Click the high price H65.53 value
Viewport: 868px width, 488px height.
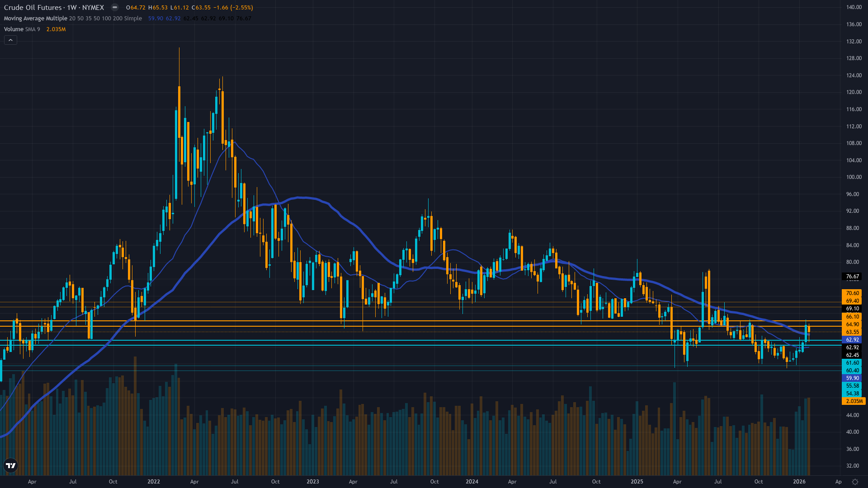click(x=158, y=8)
